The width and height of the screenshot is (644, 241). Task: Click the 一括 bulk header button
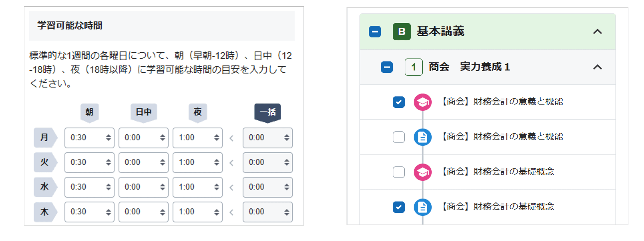(267, 112)
